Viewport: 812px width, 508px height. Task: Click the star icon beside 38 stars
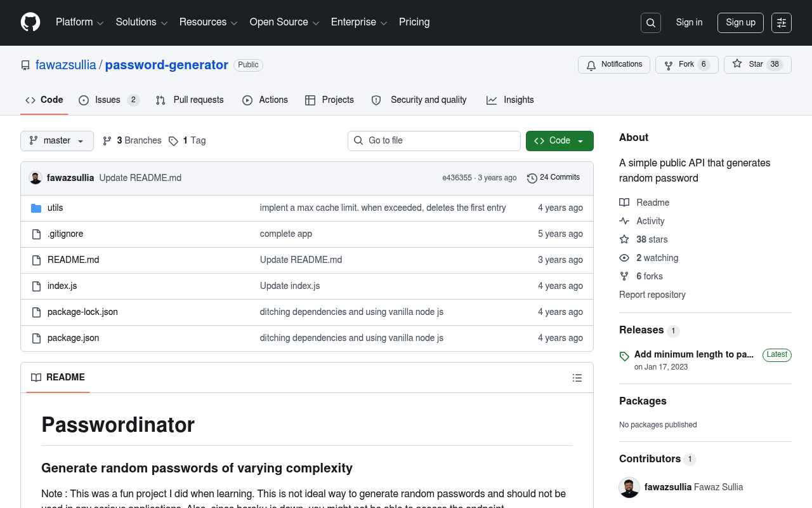(624, 239)
